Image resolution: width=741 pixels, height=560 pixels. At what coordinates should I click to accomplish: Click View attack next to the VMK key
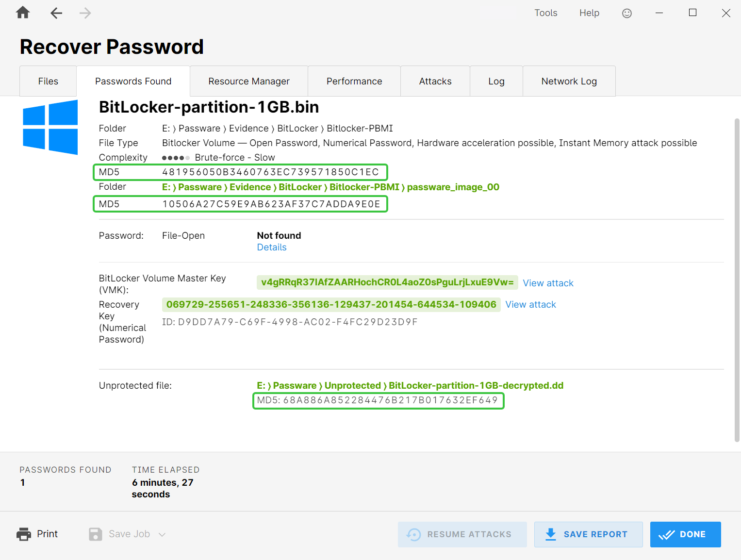coord(548,283)
